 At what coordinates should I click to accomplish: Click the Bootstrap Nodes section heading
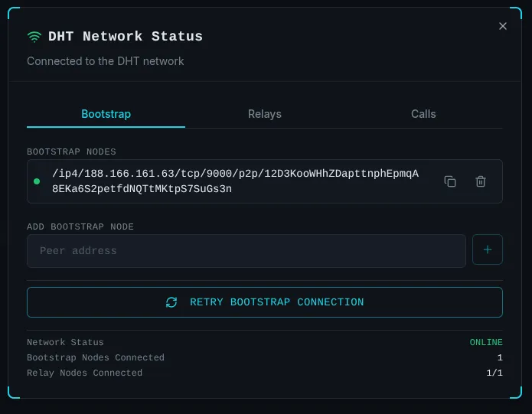coord(72,152)
